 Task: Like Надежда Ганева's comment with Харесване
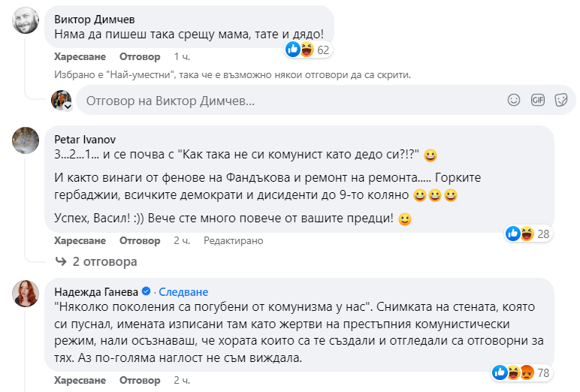click(80, 378)
